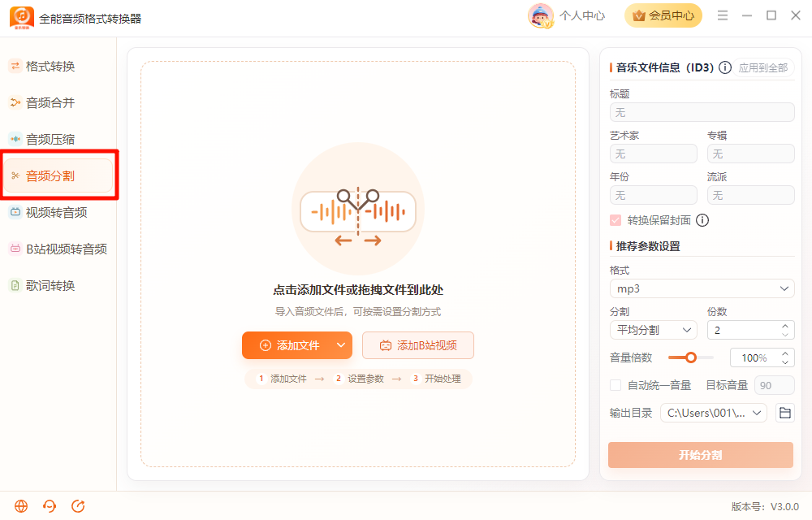This screenshot has width=812, height=520.
Task: Click the check update refresh icon
Action: (x=78, y=506)
